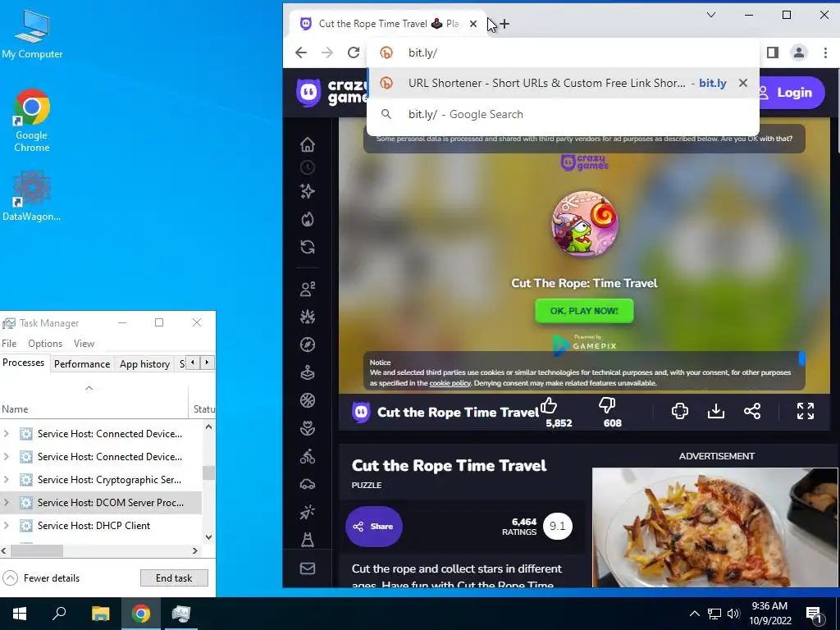This screenshot has height=630, width=840.
Task: Click the puzzle-piece icon in game toolbar
Action: pos(680,411)
